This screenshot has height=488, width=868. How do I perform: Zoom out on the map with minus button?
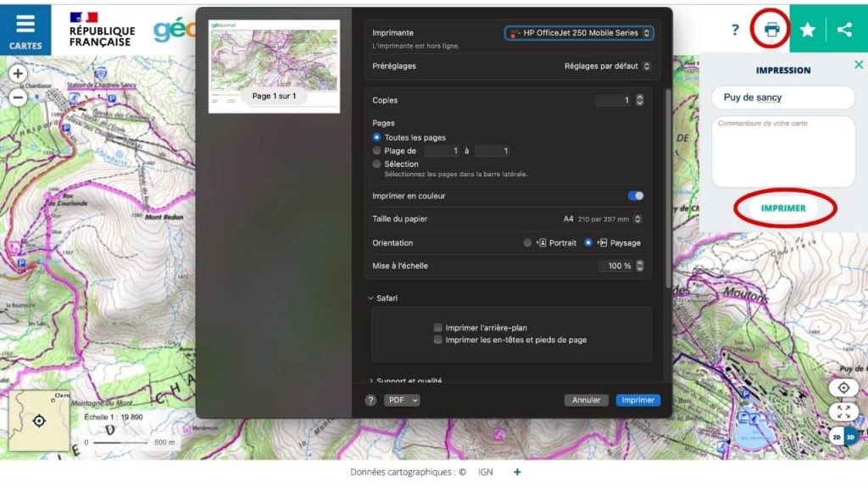18,97
